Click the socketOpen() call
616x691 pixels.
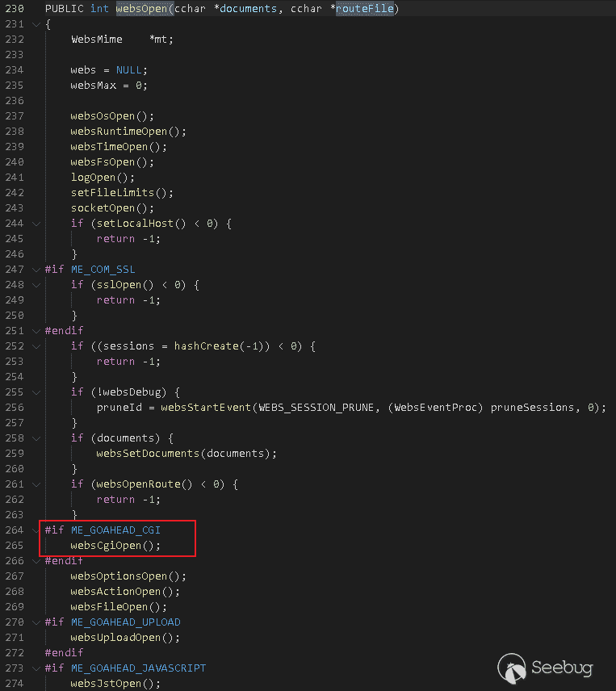[x=112, y=208]
